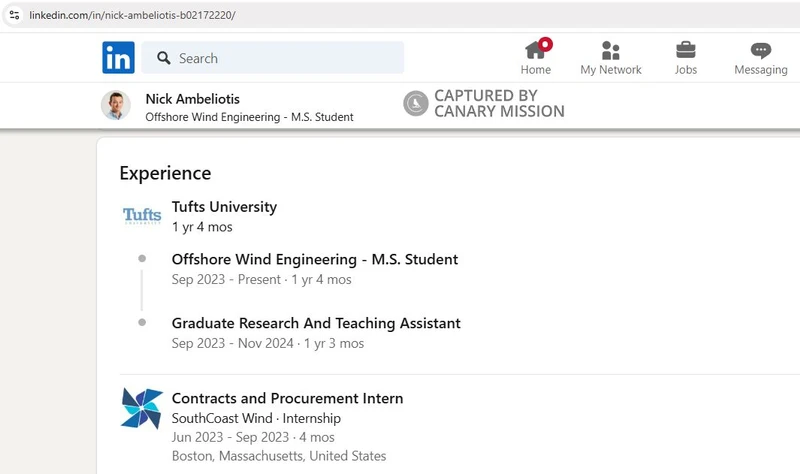This screenshot has width=800, height=474.
Task: Select the Graduate Research And Teaching Assistant entry
Action: [x=316, y=323]
